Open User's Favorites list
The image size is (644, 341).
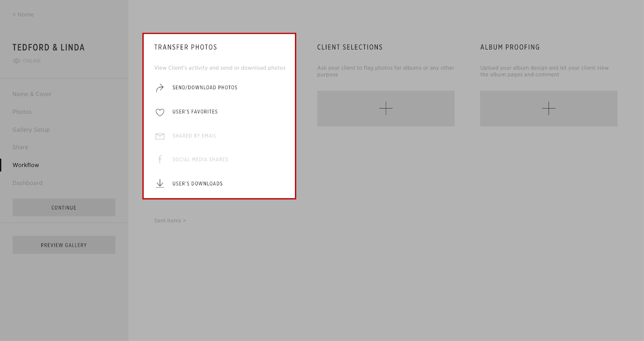click(x=195, y=112)
